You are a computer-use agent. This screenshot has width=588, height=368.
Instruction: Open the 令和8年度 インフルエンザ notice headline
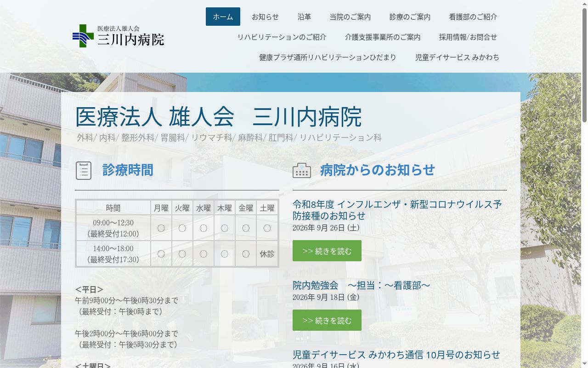pos(397,210)
